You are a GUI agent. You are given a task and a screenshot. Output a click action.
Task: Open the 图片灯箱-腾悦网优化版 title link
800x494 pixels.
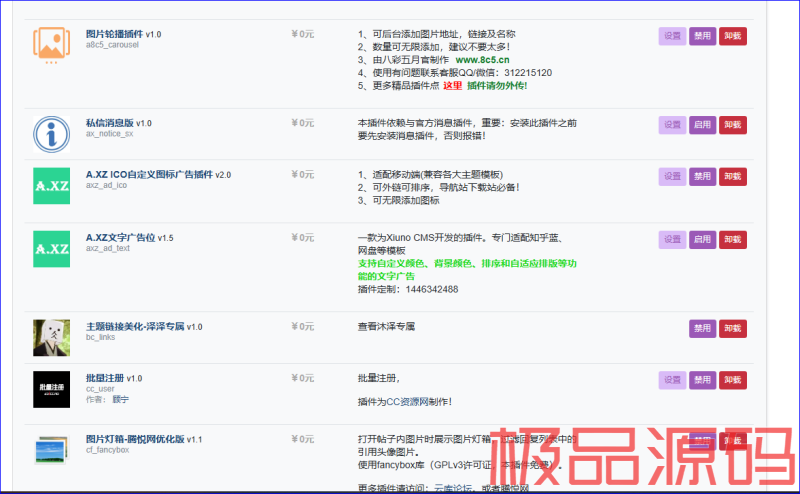[x=135, y=439]
